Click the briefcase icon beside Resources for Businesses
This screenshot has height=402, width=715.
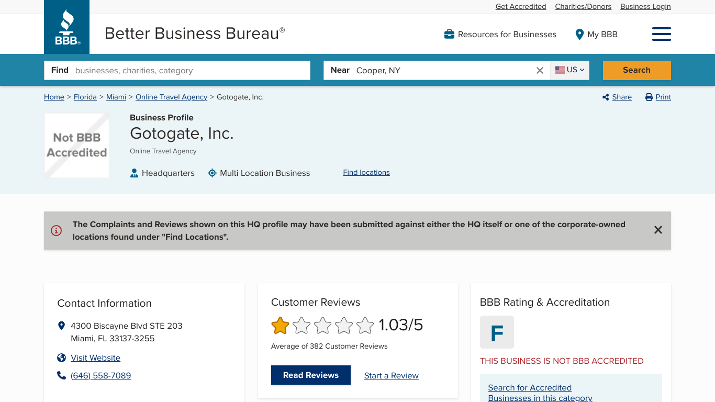(x=449, y=34)
